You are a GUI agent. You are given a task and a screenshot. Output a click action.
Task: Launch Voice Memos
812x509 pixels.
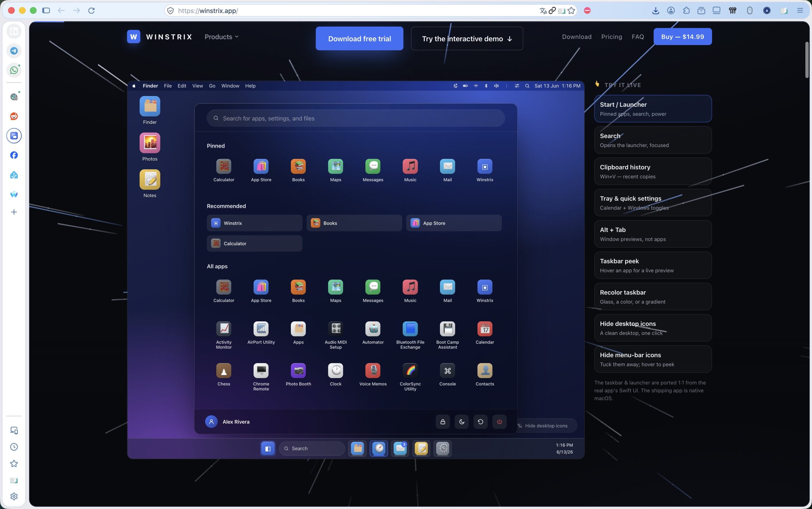click(373, 375)
